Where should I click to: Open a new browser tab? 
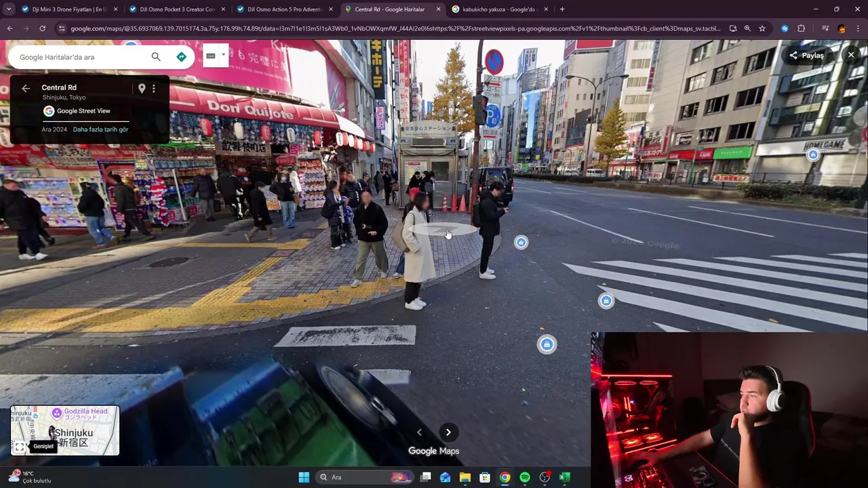coord(562,9)
